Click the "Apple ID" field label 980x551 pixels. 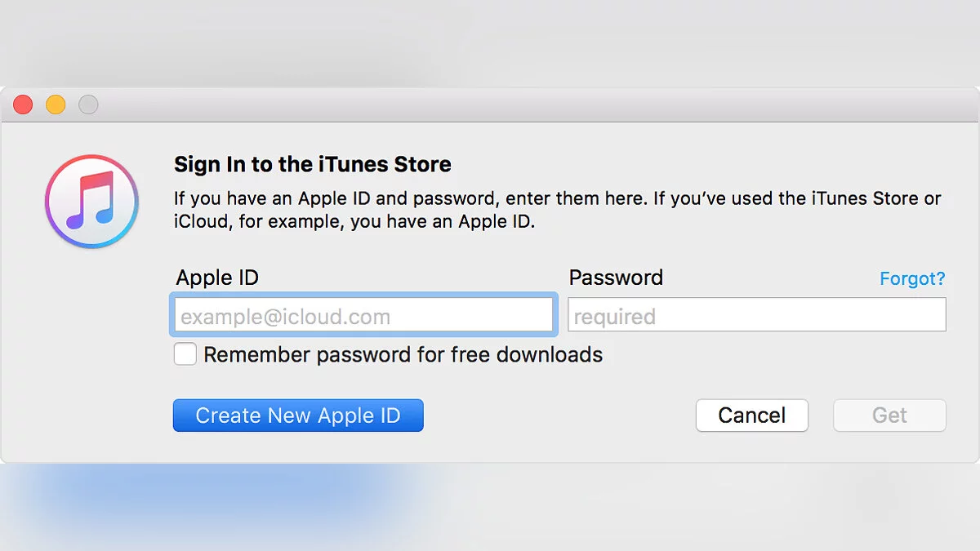coord(217,278)
